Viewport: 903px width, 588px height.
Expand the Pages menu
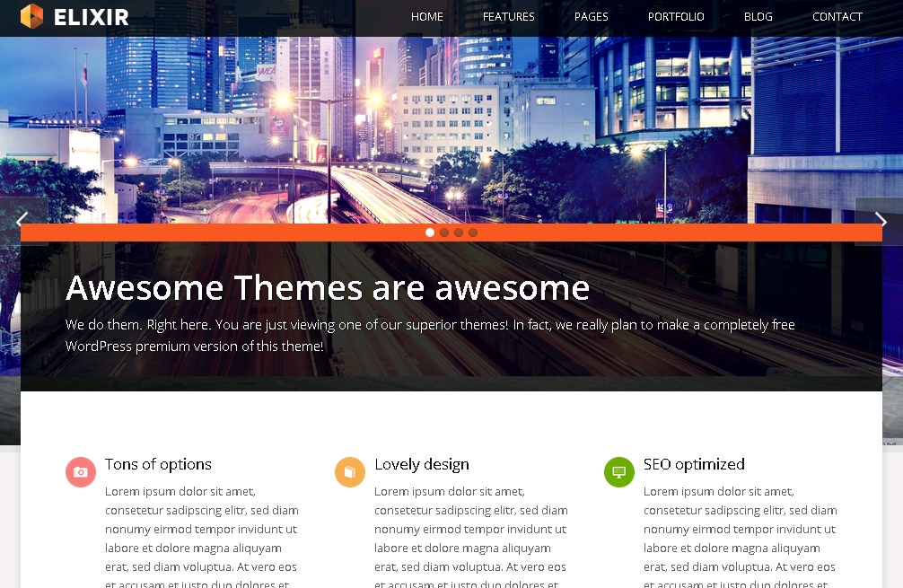click(x=591, y=17)
